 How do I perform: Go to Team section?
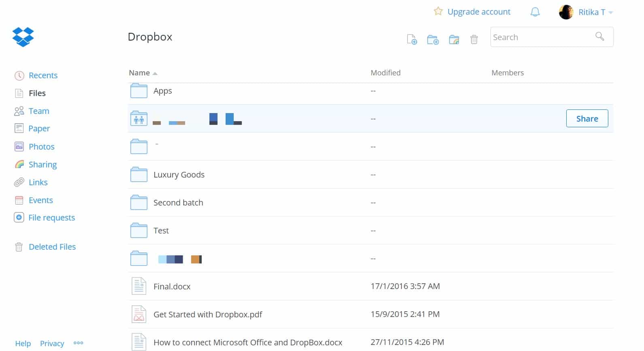[x=39, y=111]
